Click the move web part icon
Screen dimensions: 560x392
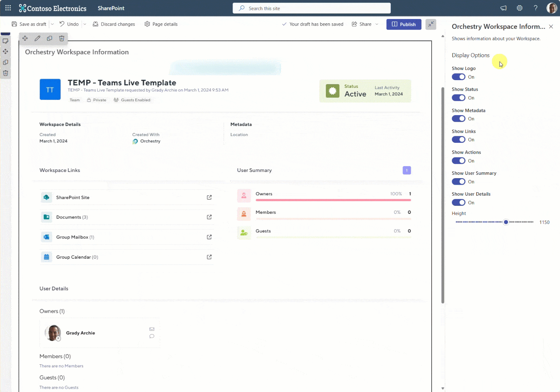[x=25, y=38]
